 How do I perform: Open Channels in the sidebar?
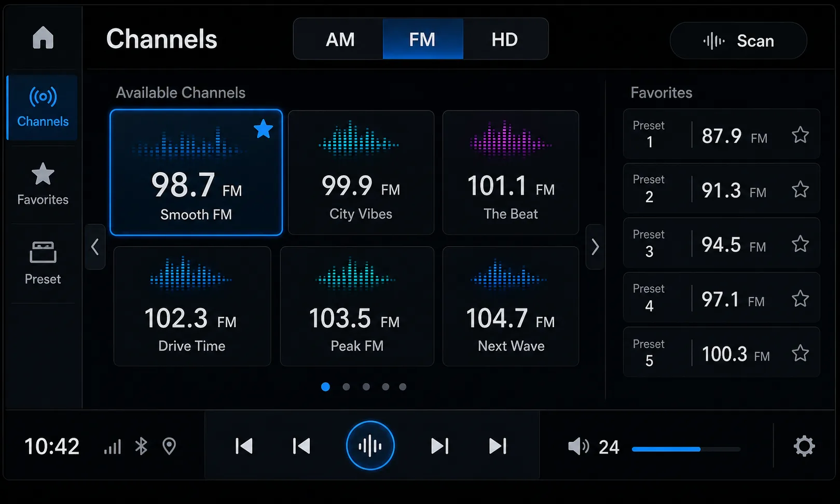coord(43,108)
